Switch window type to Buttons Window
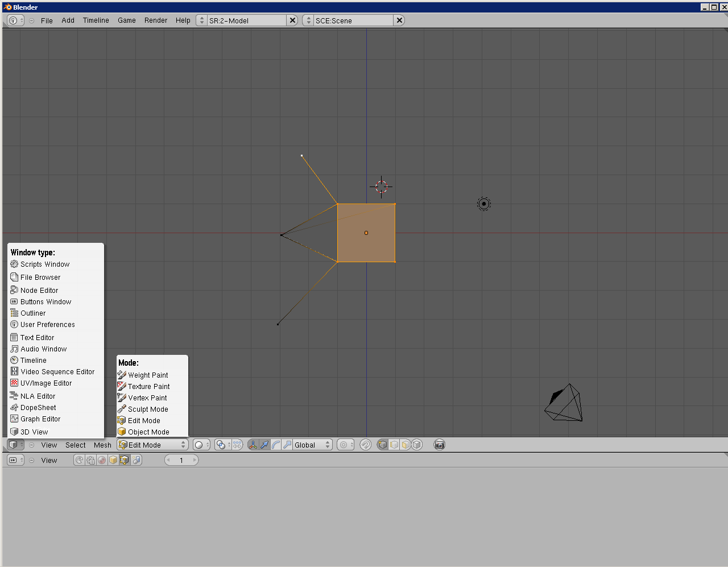Screen dimensions: 728x567 [x=56, y=302]
